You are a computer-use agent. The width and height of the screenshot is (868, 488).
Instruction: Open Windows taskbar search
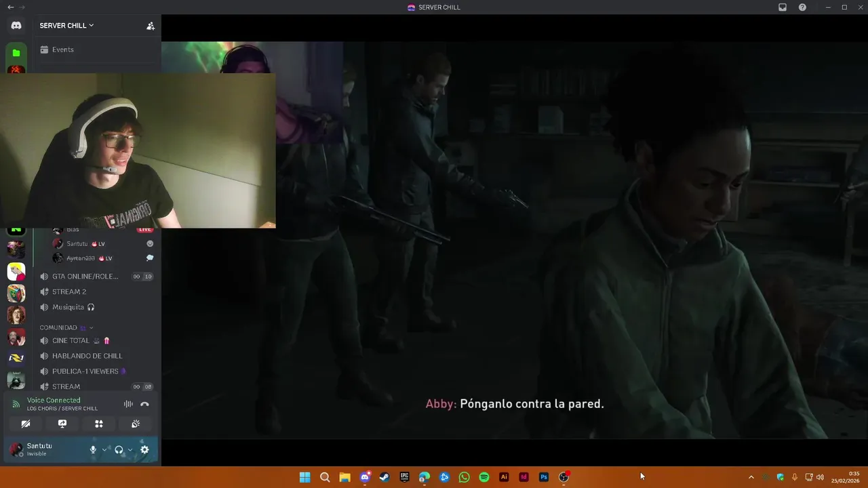tap(325, 477)
